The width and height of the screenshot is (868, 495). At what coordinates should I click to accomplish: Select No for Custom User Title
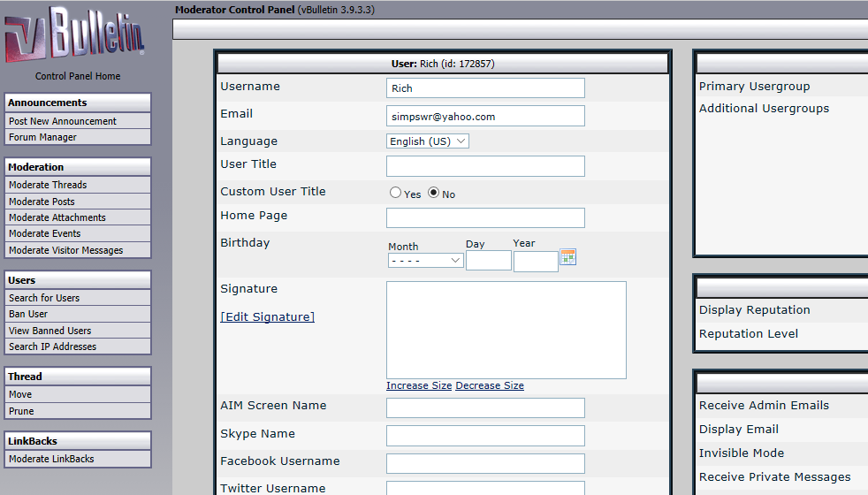[x=434, y=193]
